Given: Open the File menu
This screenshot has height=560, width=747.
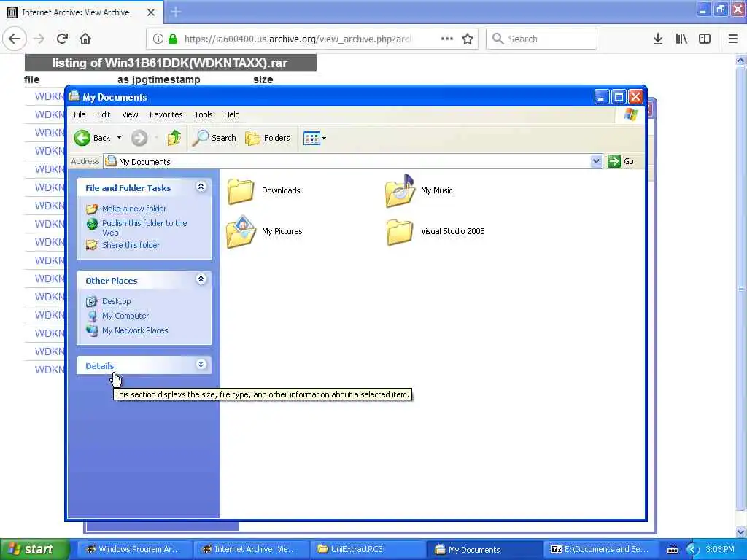Looking at the screenshot, I should pos(80,114).
